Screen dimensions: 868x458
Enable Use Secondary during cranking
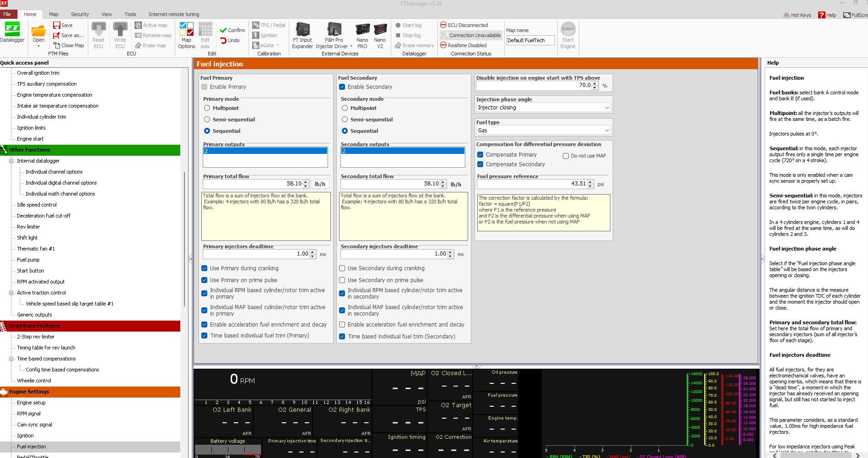click(342, 268)
